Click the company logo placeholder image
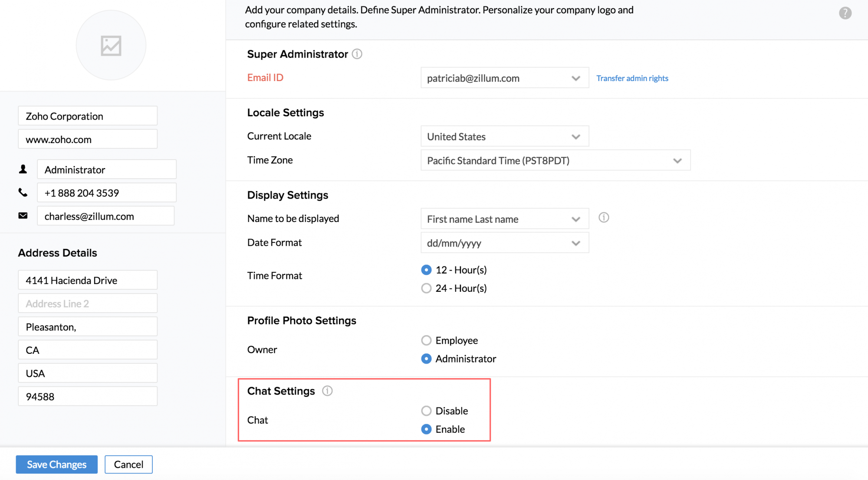This screenshot has width=868, height=480. pyautogui.click(x=111, y=46)
